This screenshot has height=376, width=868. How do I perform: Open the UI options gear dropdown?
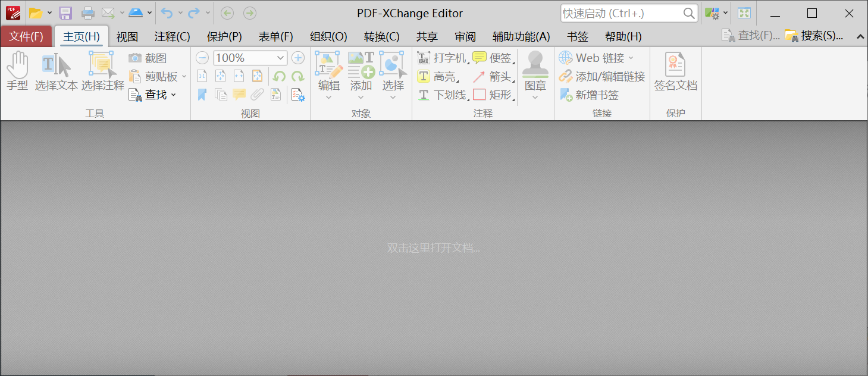point(725,12)
